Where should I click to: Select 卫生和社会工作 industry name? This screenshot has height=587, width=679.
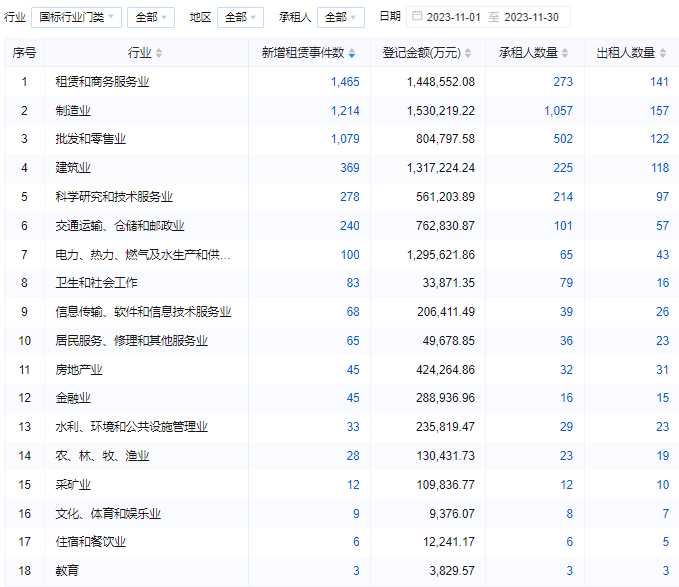click(x=96, y=283)
